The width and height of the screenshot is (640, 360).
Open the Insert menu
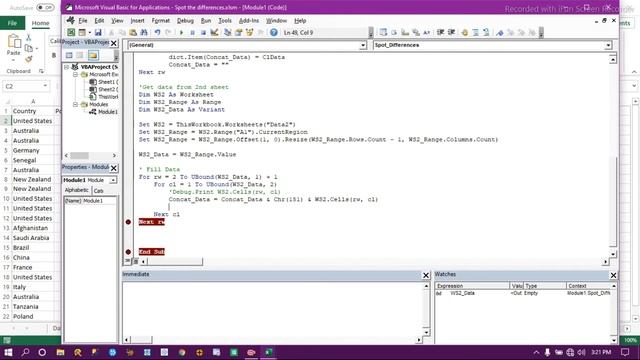pos(138,20)
